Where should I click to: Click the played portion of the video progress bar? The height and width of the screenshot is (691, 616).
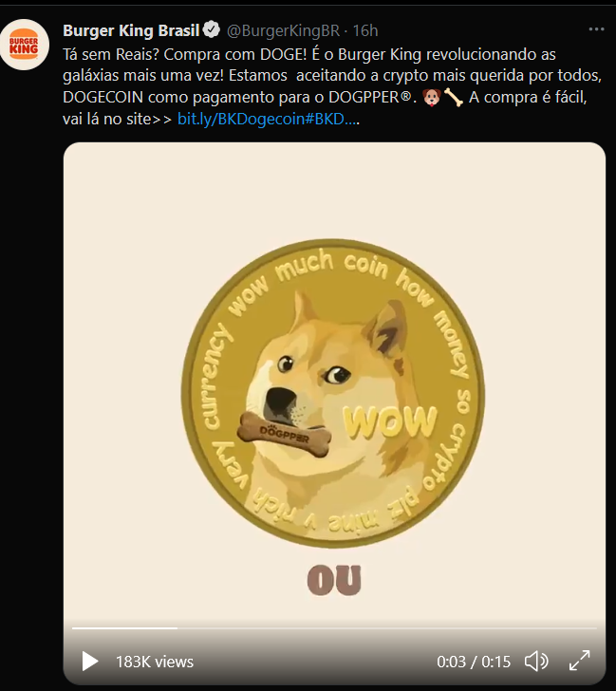click(x=124, y=628)
